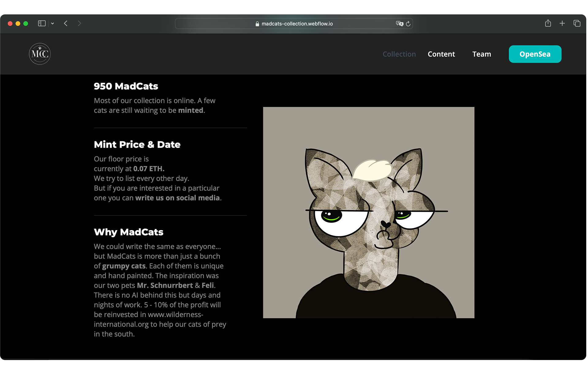
Task: Go back with the browser arrow
Action: pos(66,23)
